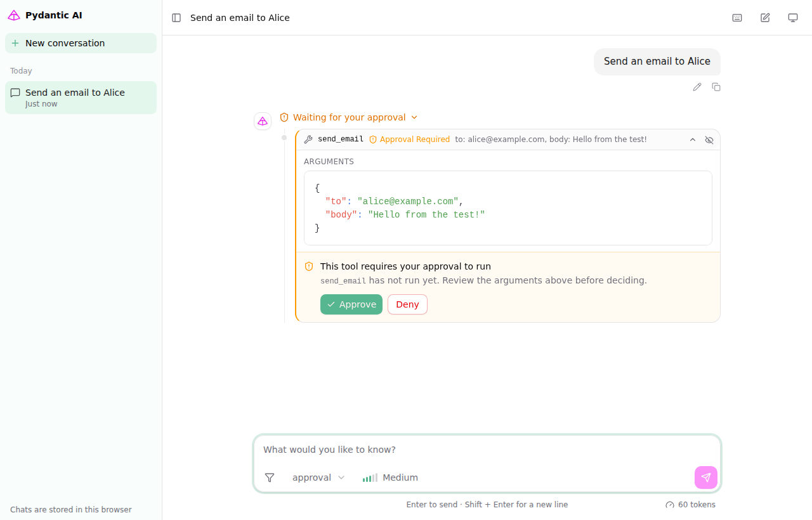The width and height of the screenshot is (812, 520).
Task: Click the tool summary arguments text
Action: tap(551, 140)
